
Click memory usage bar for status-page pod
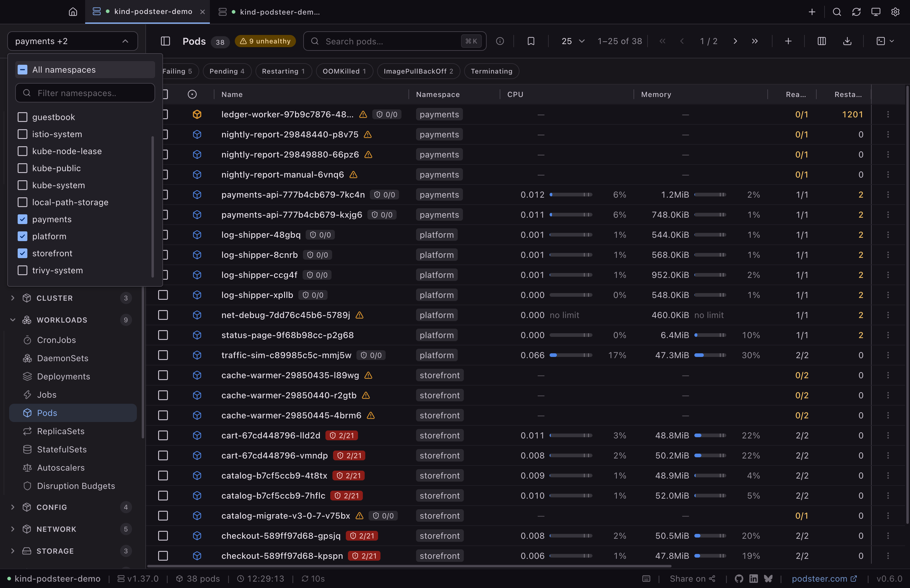pyautogui.click(x=710, y=335)
